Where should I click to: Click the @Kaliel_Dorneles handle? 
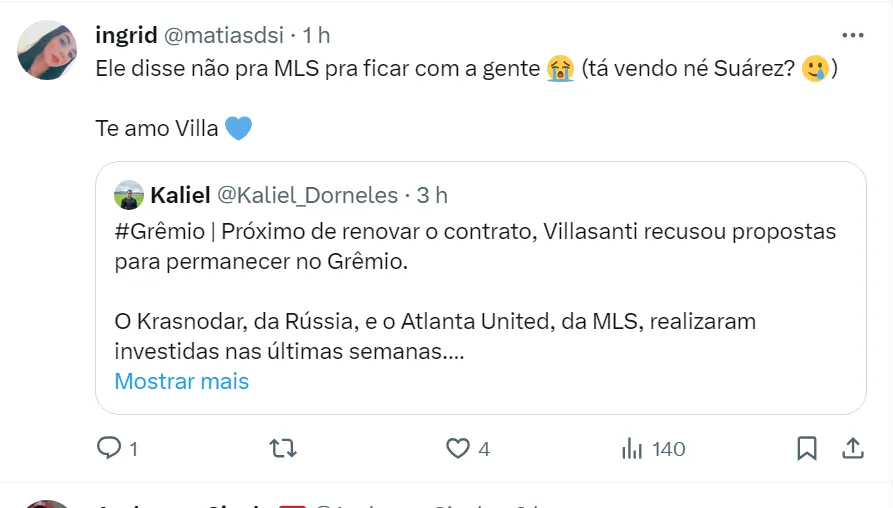(307, 195)
